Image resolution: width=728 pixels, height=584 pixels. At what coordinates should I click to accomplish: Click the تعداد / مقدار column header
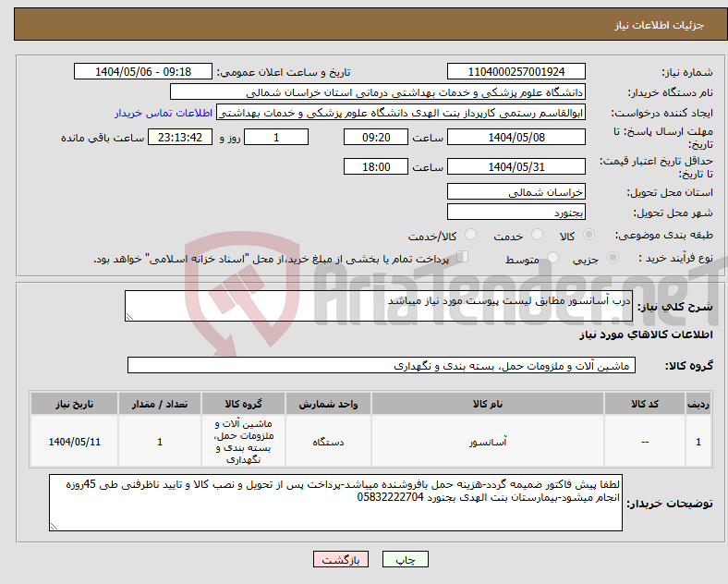(160, 404)
